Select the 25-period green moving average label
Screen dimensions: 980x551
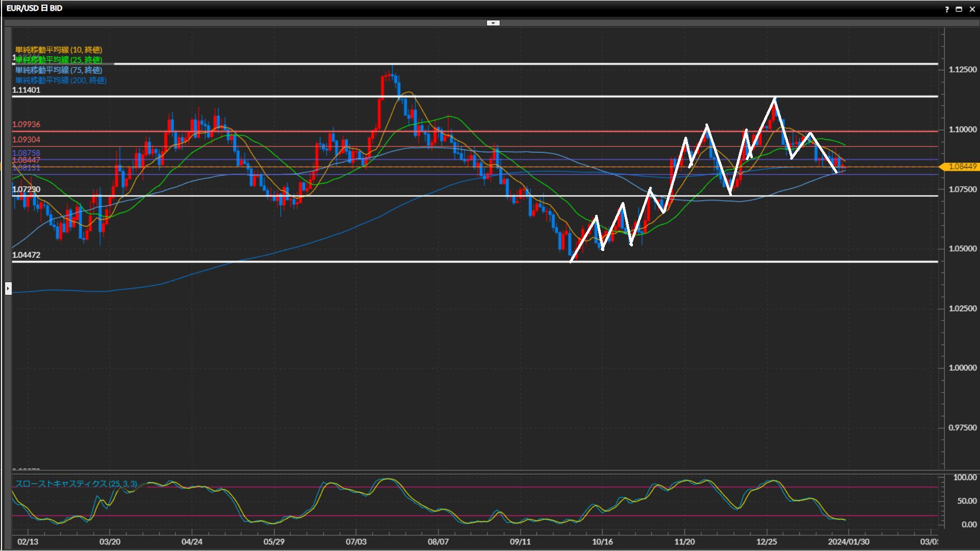point(59,60)
